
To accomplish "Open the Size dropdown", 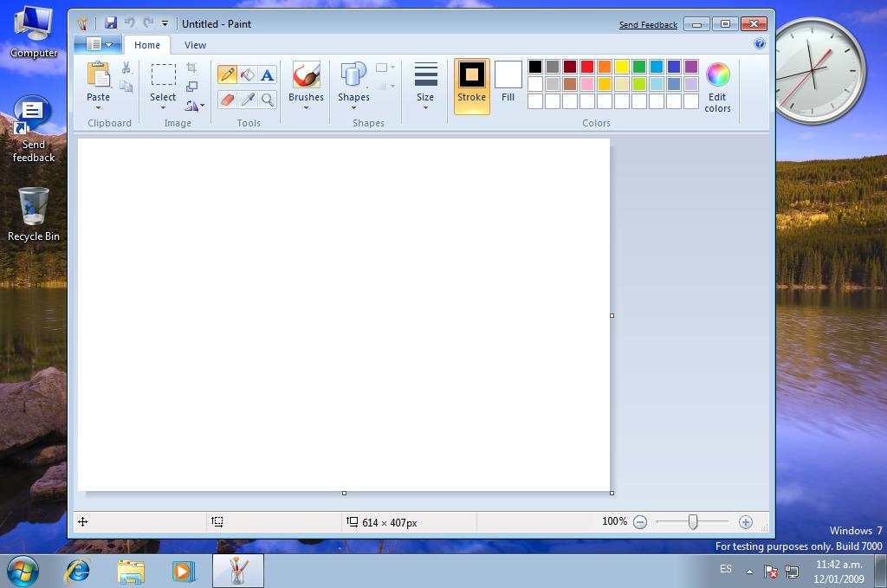I will (425, 86).
